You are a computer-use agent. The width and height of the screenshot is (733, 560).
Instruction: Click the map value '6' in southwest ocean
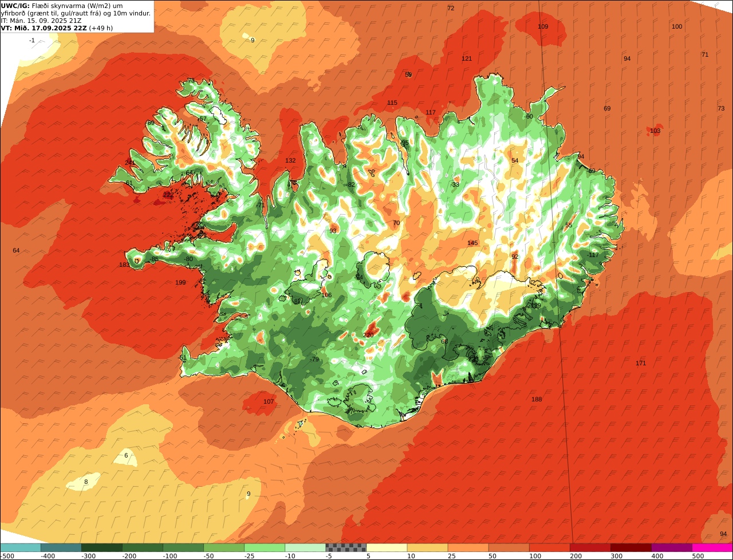[126, 456]
